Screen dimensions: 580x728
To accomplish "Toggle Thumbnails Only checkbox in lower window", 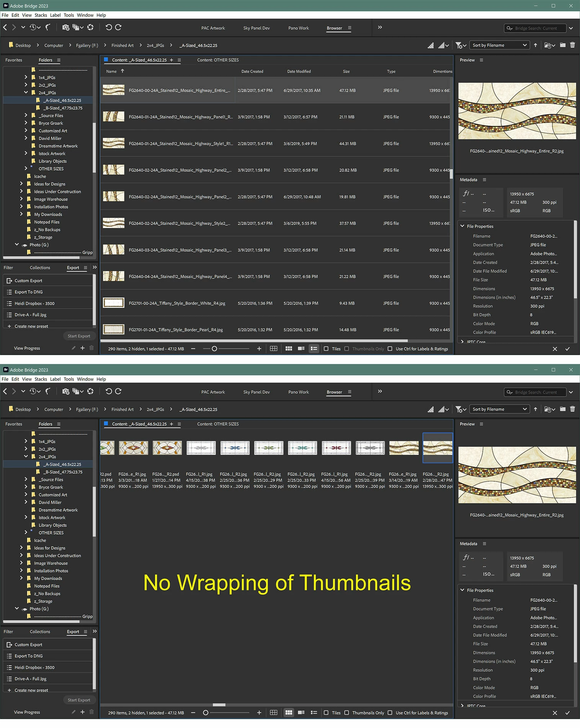I will coord(346,713).
